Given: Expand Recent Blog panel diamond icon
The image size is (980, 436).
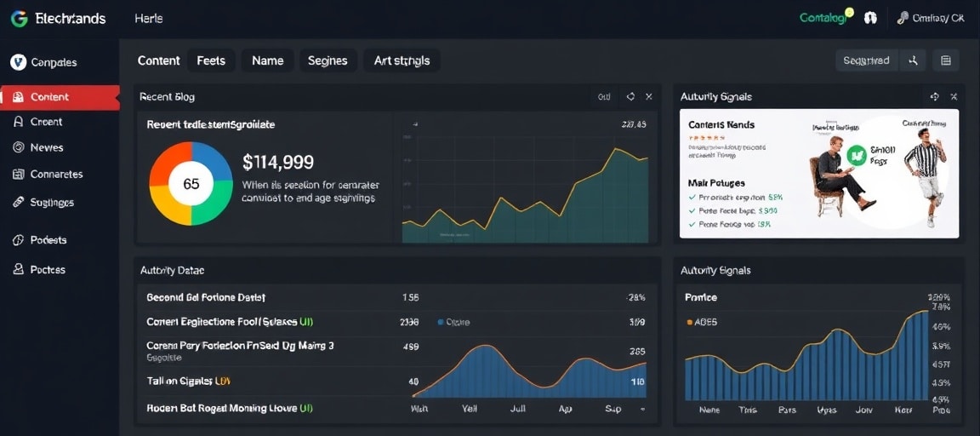Looking at the screenshot, I should (x=630, y=96).
